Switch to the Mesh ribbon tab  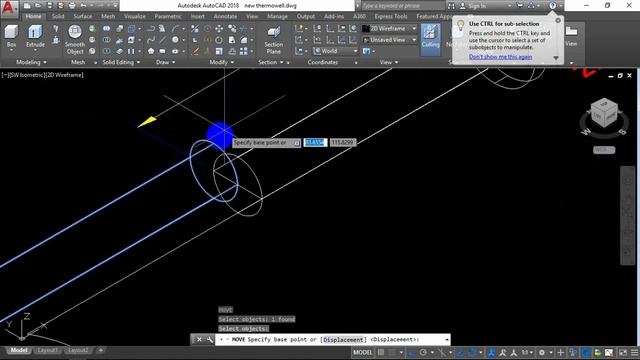pos(108,16)
